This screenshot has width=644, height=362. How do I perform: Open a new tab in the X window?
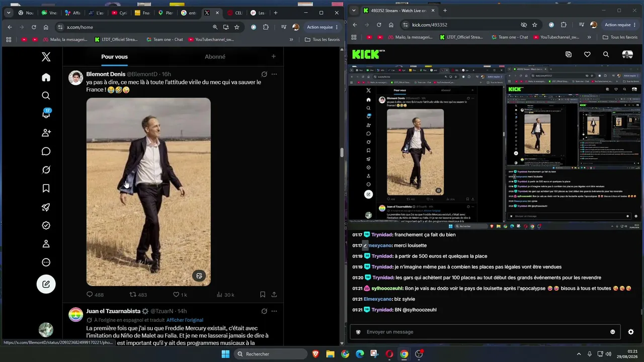tap(275, 13)
